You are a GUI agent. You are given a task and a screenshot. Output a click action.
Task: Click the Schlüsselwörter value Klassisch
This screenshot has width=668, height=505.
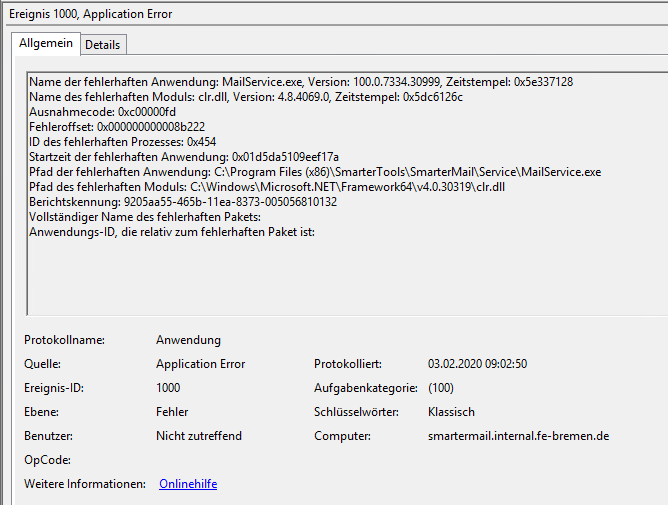(x=451, y=412)
